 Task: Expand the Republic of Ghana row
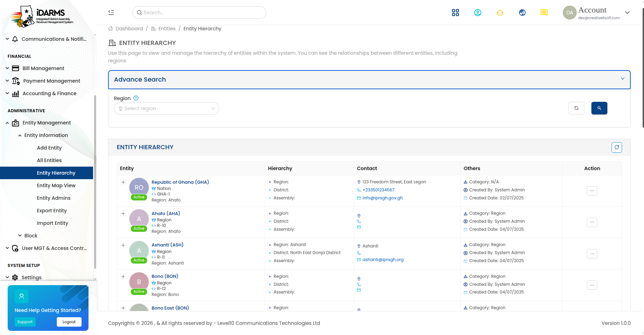click(123, 182)
